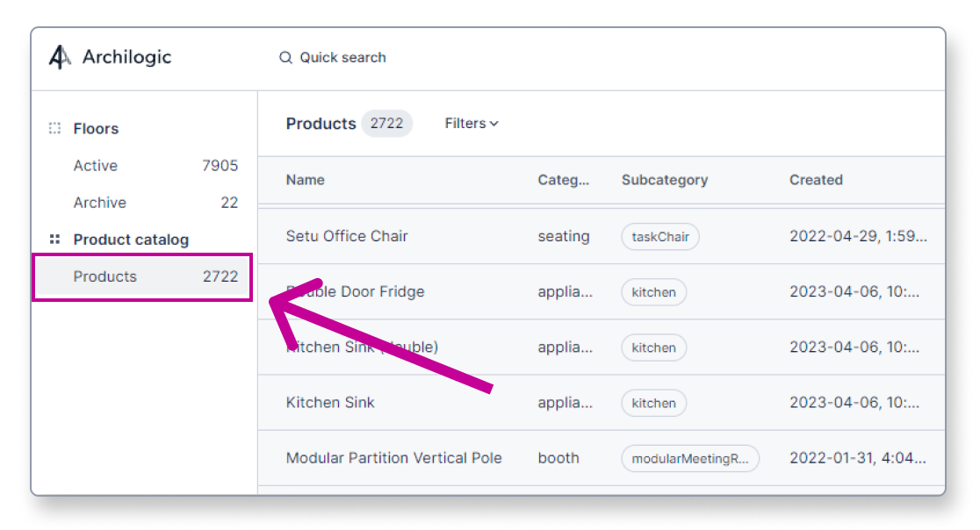Click the kitchen tag on the Double Door Fridge row
Screen dimensions: 980x530
click(x=653, y=292)
